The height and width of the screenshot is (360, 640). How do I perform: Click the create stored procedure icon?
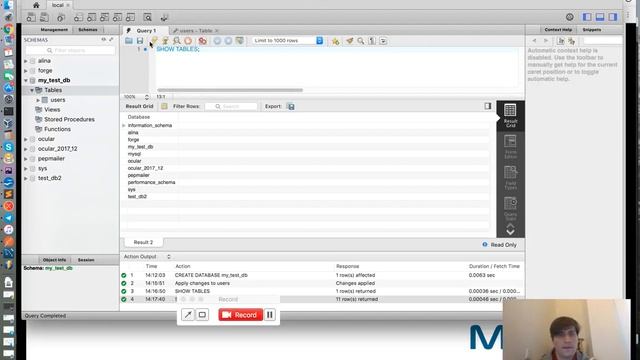[118, 18]
